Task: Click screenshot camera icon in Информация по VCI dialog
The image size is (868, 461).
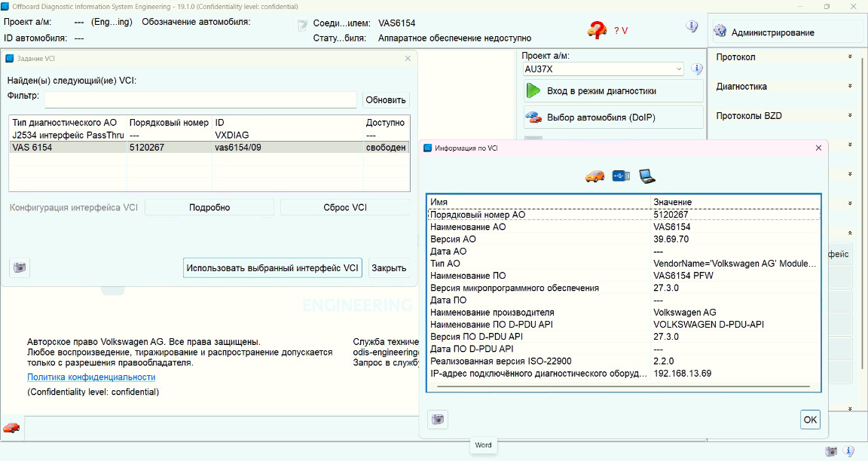Action: (438, 420)
